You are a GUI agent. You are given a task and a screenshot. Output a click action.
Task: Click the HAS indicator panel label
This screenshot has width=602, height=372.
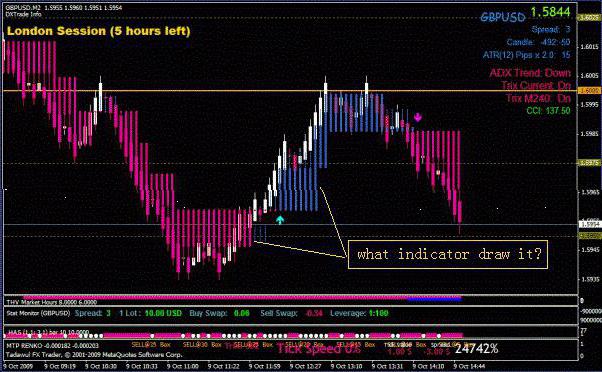tap(48, 332)
